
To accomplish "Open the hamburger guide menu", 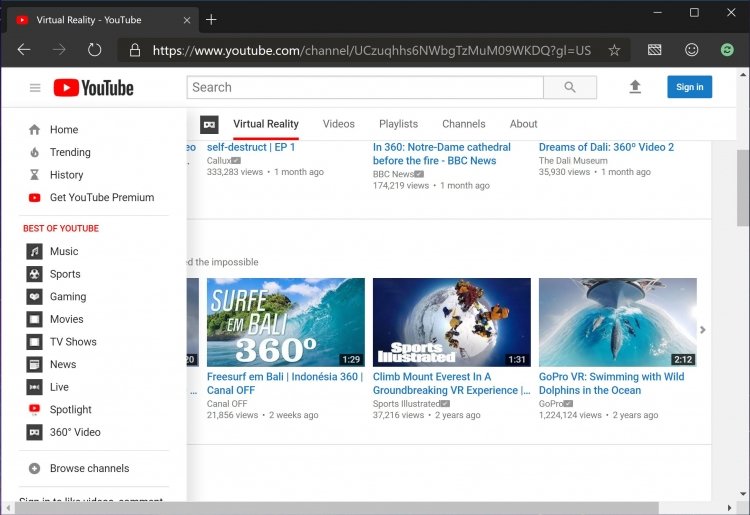I will pyautogui.click(x=35, y=88).
